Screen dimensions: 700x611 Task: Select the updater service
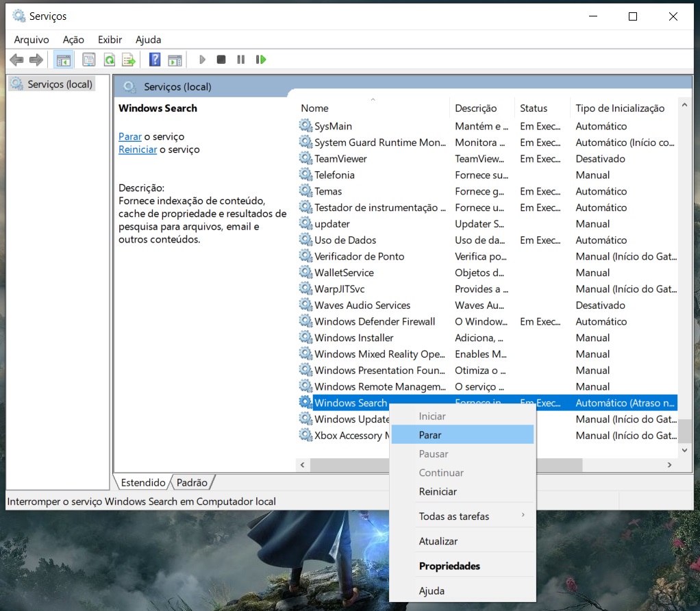(x=488, y=224)
